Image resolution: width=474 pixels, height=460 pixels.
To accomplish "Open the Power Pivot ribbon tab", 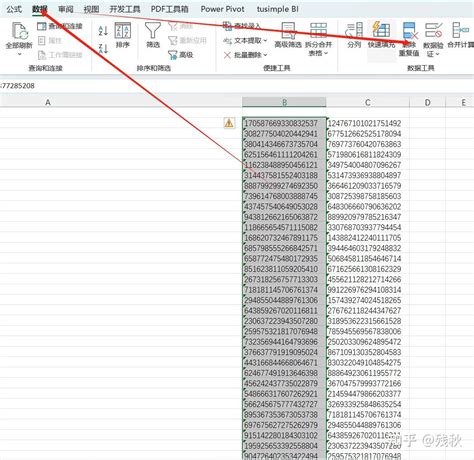I will point(222,9).
